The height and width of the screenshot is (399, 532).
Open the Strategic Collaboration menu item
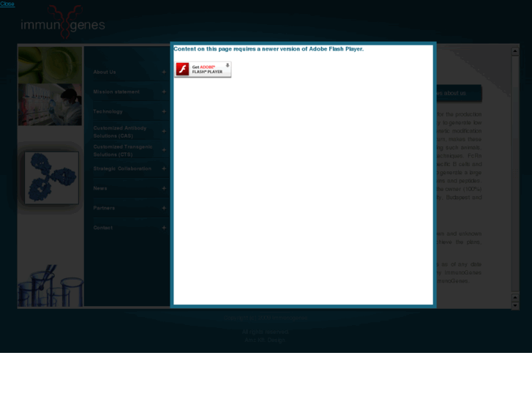click(122, 168)
